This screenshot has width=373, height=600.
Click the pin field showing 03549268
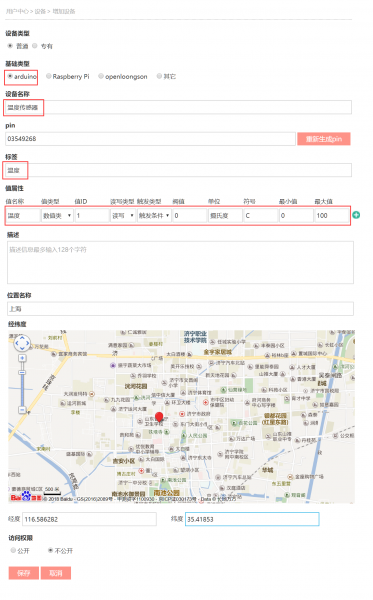pos(150,139)
